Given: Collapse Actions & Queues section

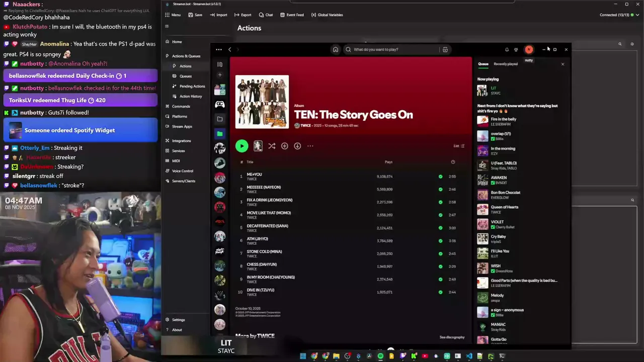Looking at the screenshot, I should coord(183,56).
